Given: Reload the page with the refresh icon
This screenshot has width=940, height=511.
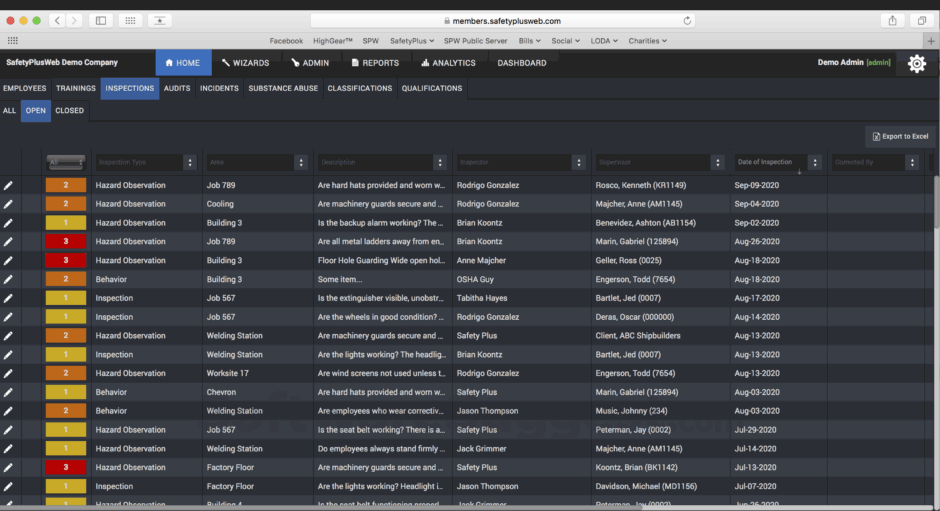Looking at the screenshot, I should pyautogui.click(x=687, y=20).
